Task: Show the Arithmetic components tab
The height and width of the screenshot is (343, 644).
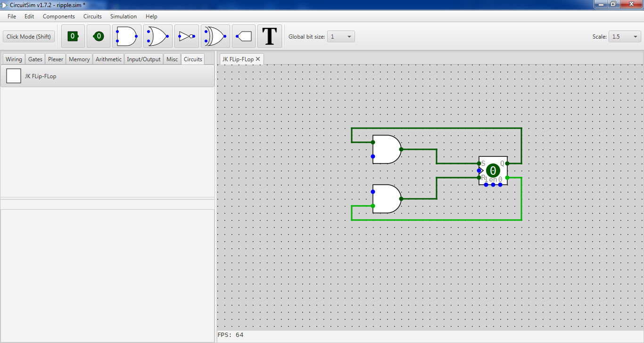Action: coord(108,59)
